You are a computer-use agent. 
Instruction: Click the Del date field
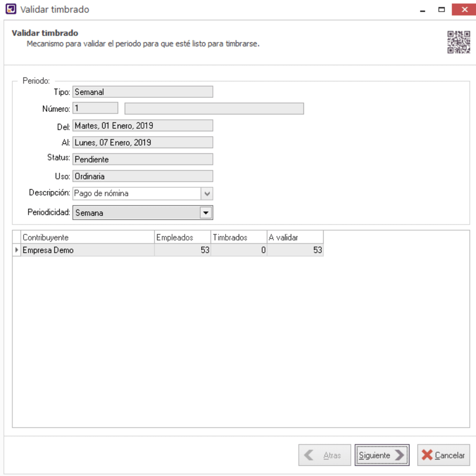143,126
